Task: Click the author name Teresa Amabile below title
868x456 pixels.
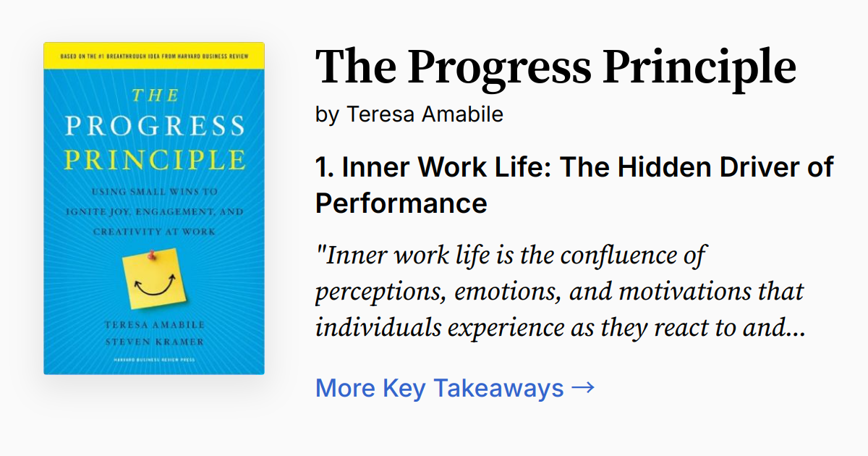Action: click(424, 114)
